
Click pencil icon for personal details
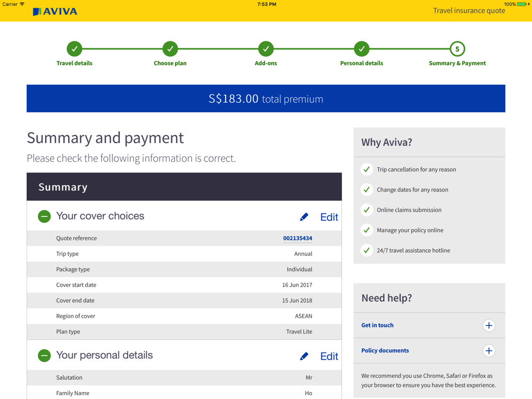304,356
